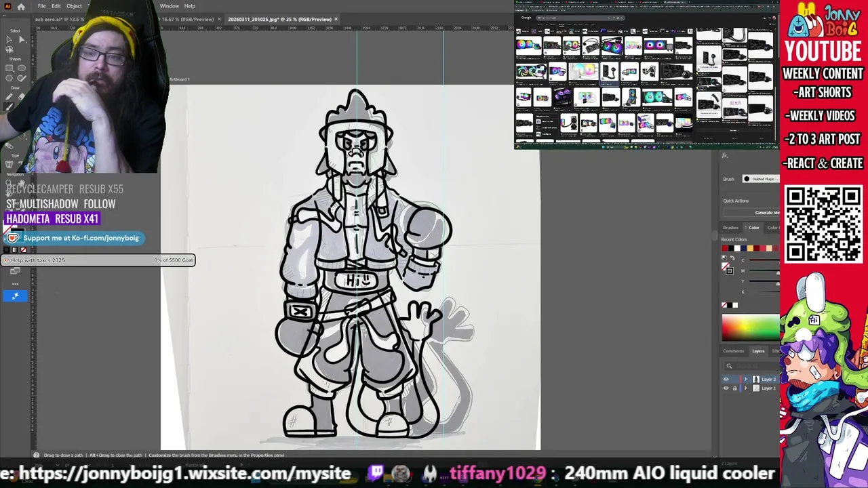Swap fill and stroke arrows in Color panel
The width and height of the screenshot is (868, 488).
coord(733,258)
